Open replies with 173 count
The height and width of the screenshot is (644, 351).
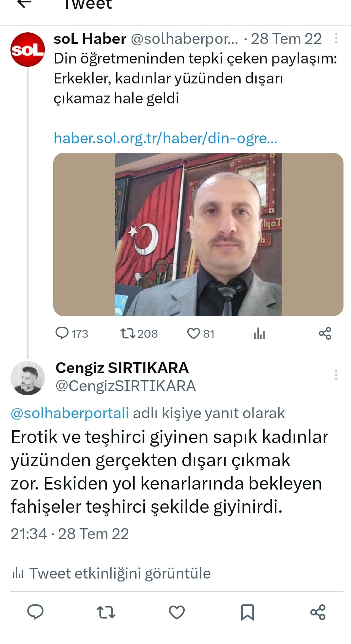(x=72, y=333)
